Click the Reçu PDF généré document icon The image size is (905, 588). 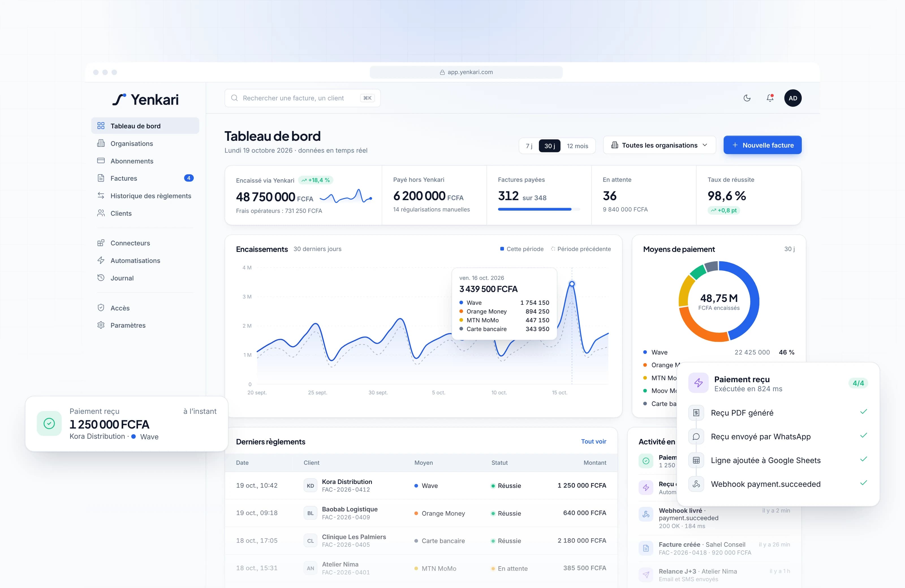point(696,413)
